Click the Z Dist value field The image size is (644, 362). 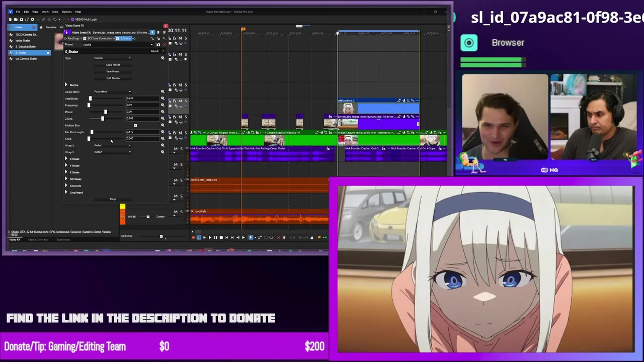pyautogui.click(x=142, y=119)
